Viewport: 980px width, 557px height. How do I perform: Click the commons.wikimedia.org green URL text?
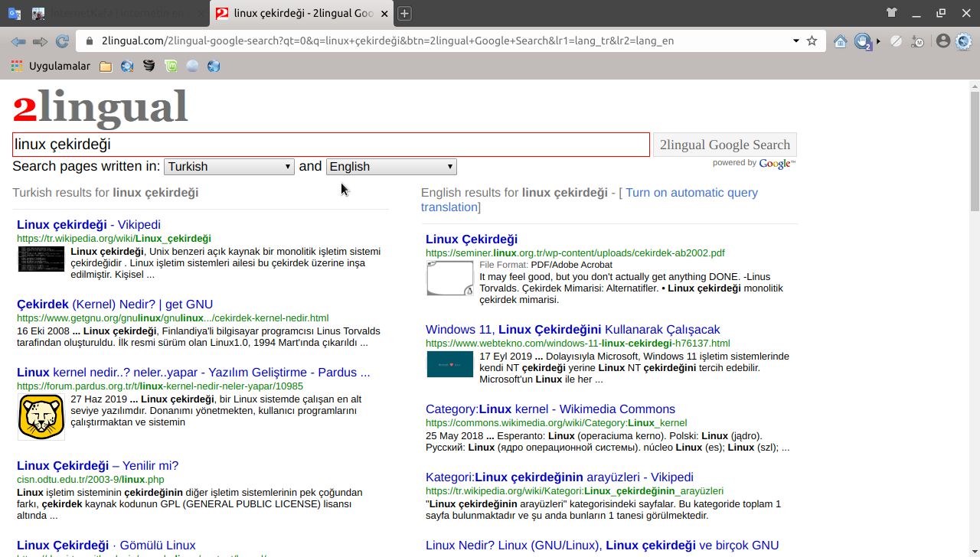(557, 422)
